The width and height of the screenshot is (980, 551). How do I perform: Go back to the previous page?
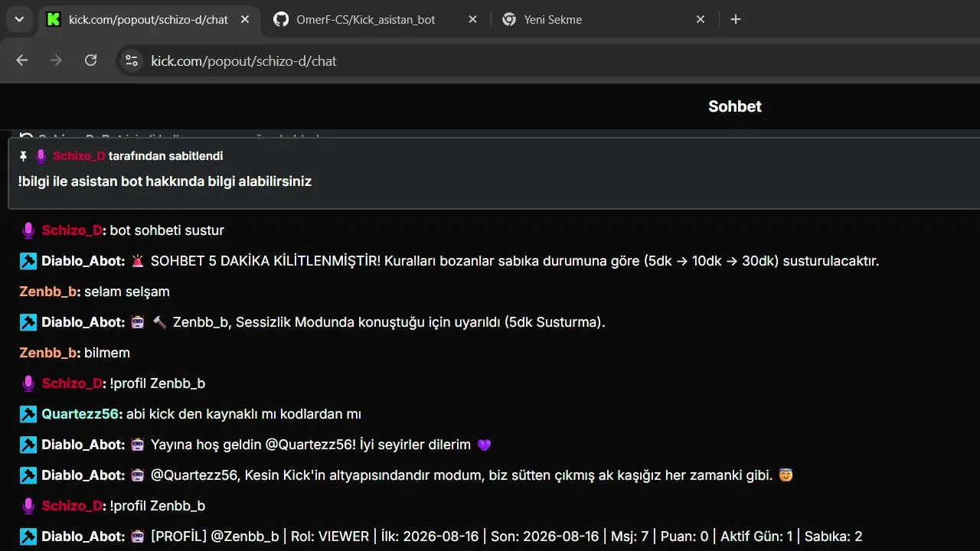tap(21, 60)
